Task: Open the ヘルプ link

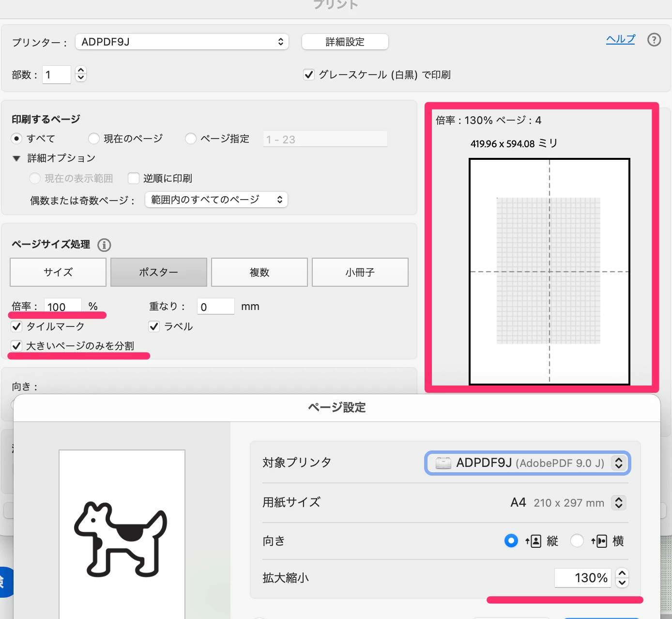Action: (621, 39)
